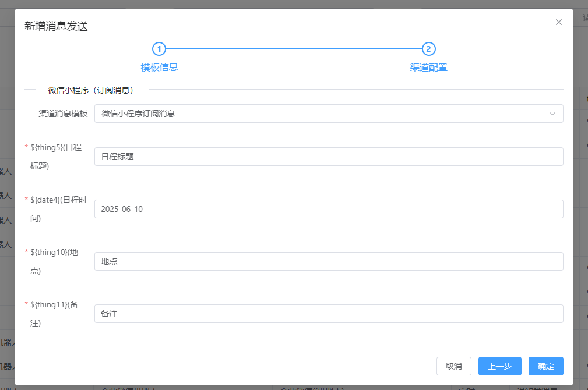588x390 pixels.
Task: Click the 渠道消息模板 label
Action: pos(63,114)
